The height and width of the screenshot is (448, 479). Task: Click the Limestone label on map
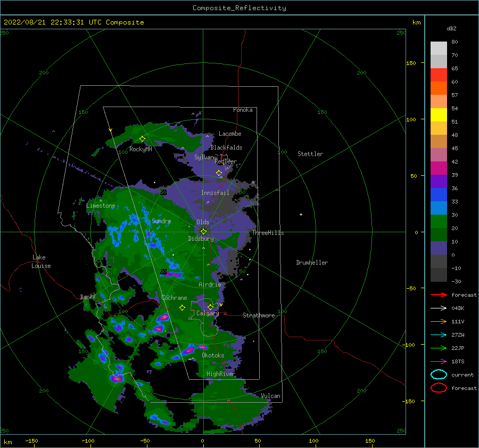pyautogui.click(x=101, y=206)
